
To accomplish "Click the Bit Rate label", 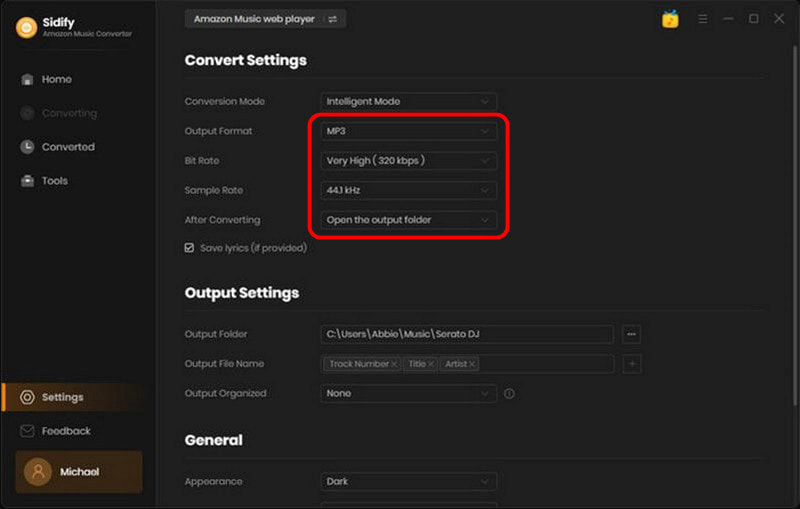I will (202, 161).
